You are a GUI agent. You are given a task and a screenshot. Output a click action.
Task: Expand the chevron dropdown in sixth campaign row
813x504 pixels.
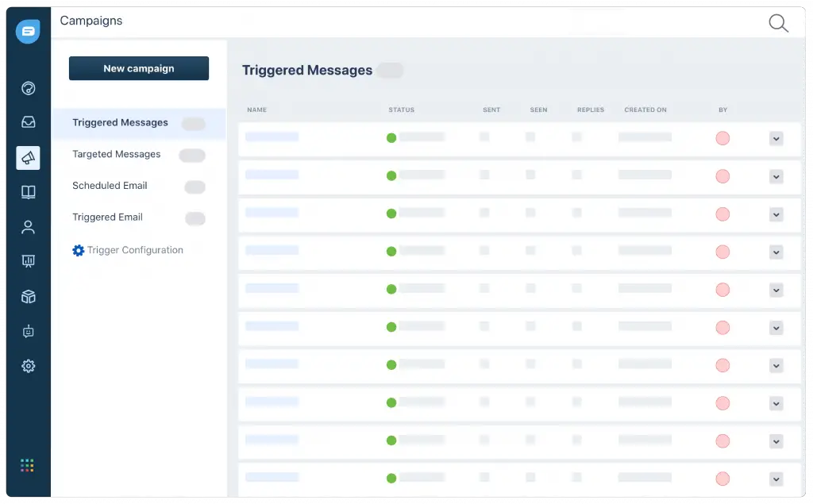pos(776,329)
